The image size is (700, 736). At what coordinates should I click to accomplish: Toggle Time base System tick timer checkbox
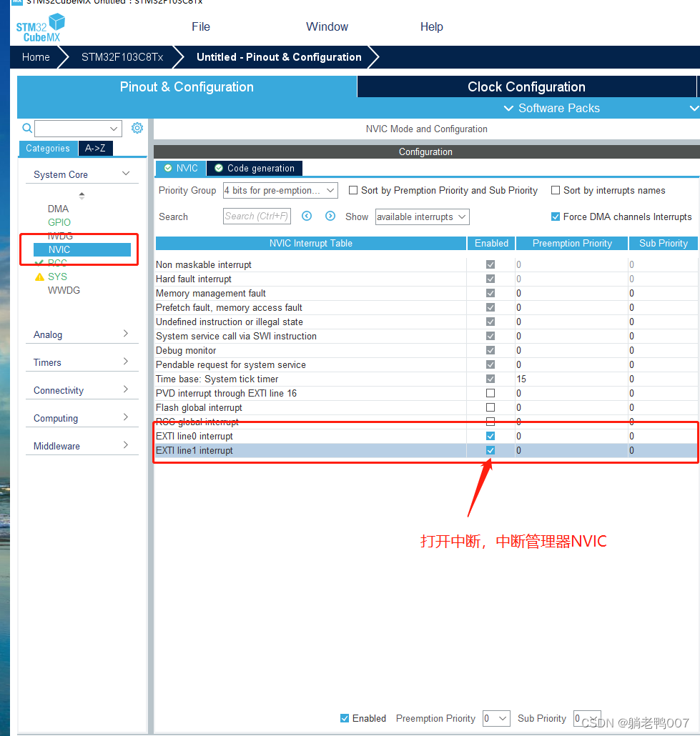point(491,379)
